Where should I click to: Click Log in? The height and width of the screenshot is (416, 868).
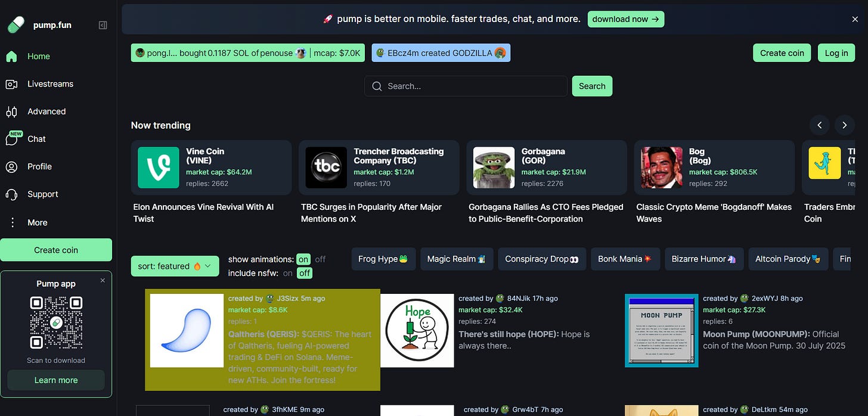[x=836, y=52]
